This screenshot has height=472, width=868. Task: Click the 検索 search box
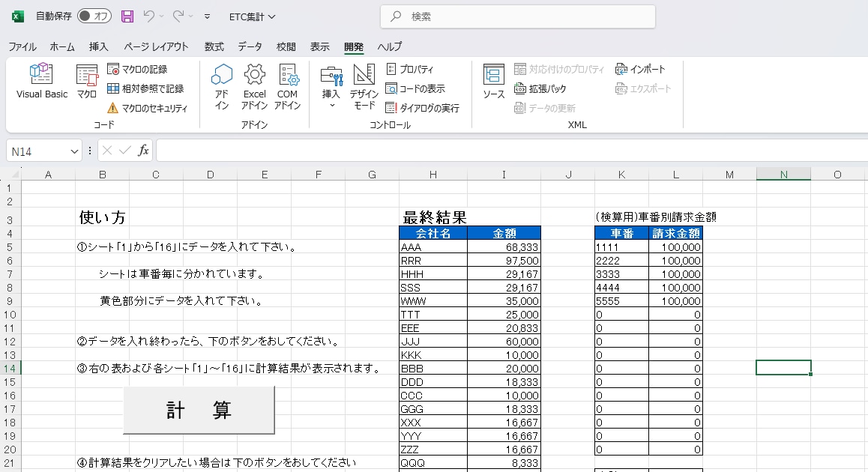[518, 16]
